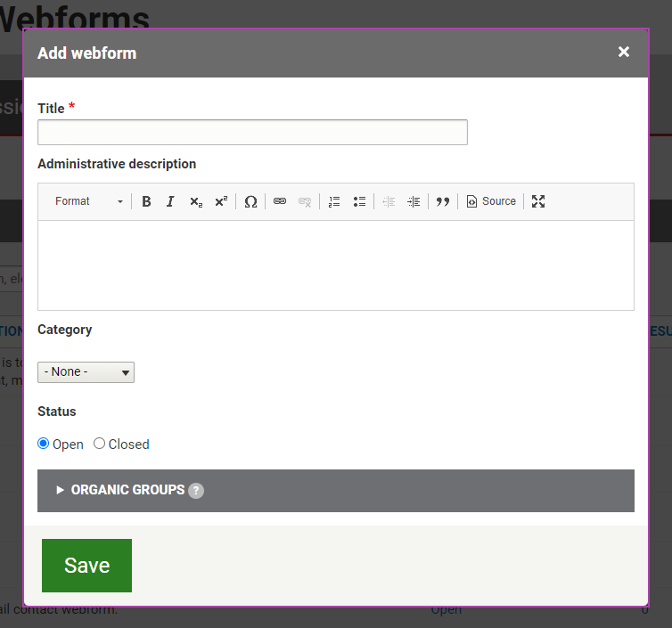This screenshot has height=628, width=672.
Task: Toggle Bold formatting in editor toolbar
Action: click(x=146, y=201)
